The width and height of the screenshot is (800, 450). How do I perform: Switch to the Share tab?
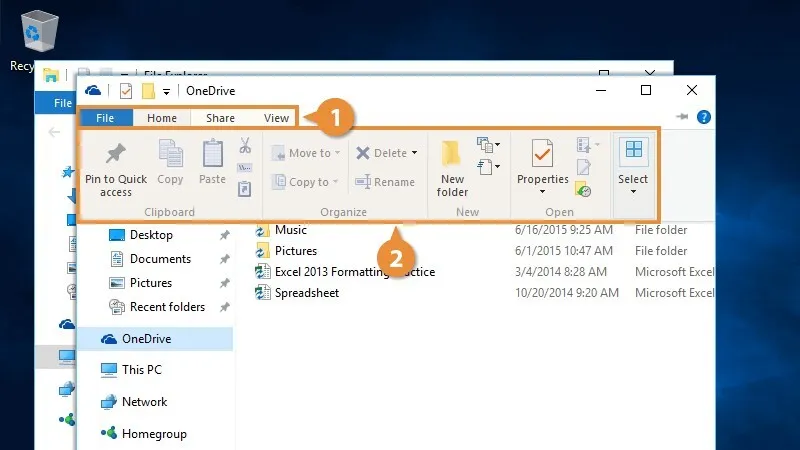[x=220, y=118]
